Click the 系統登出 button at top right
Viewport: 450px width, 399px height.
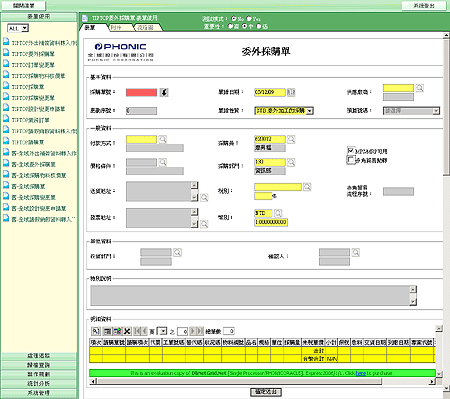(424, 6)
